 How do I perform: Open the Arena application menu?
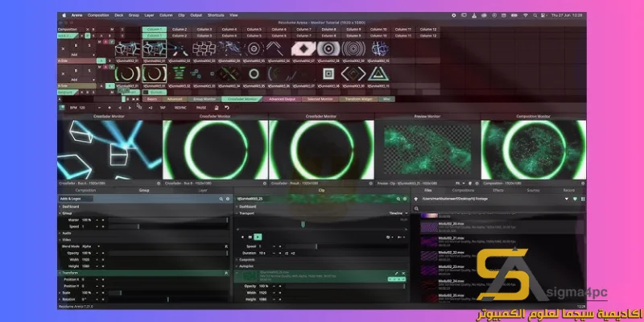76,15
